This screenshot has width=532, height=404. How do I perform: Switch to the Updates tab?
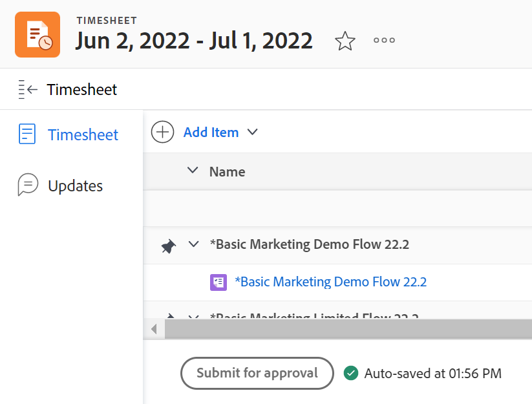[x=75, y=186]
